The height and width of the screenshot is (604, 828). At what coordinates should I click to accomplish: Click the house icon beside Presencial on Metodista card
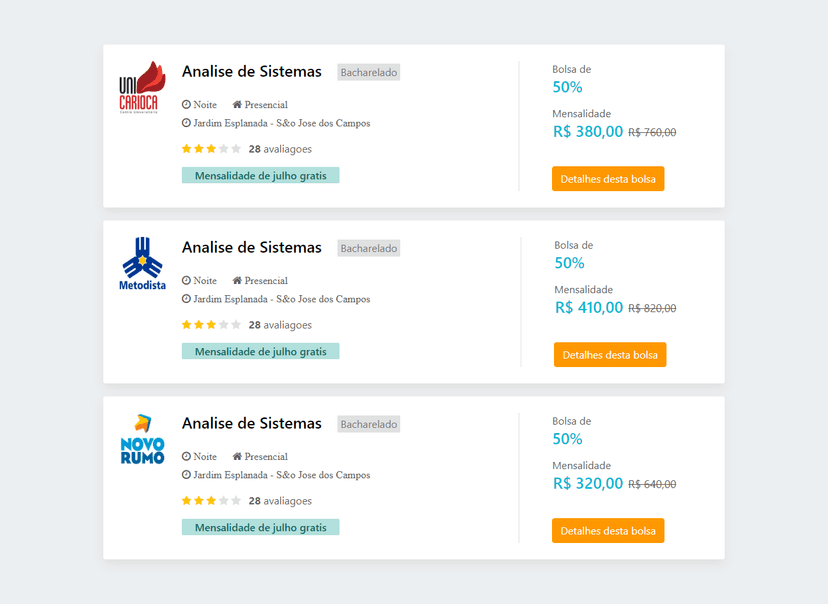(237, 280)
